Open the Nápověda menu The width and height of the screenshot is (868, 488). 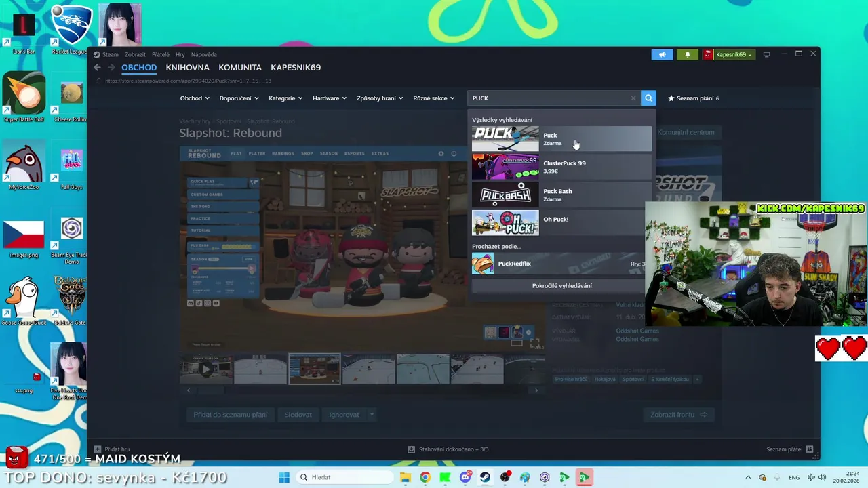(x=204, y=54)
